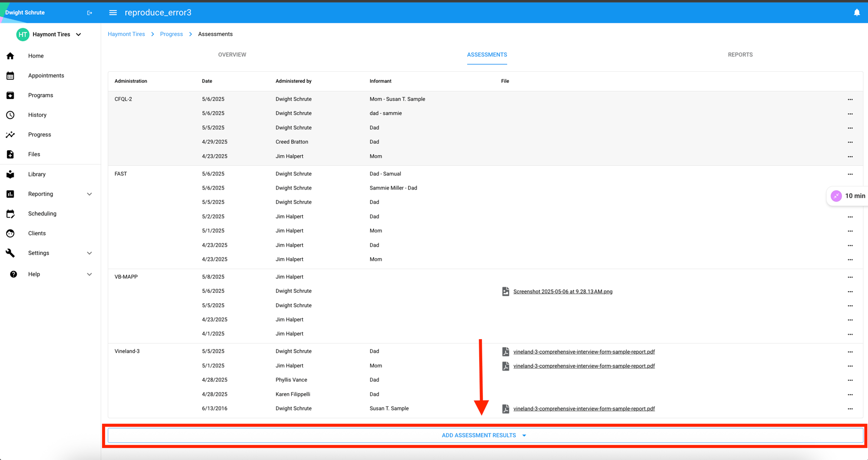This screenshot has height=460, width=868.
Task: Open the Library book icon
Action: tap(10, 174)
